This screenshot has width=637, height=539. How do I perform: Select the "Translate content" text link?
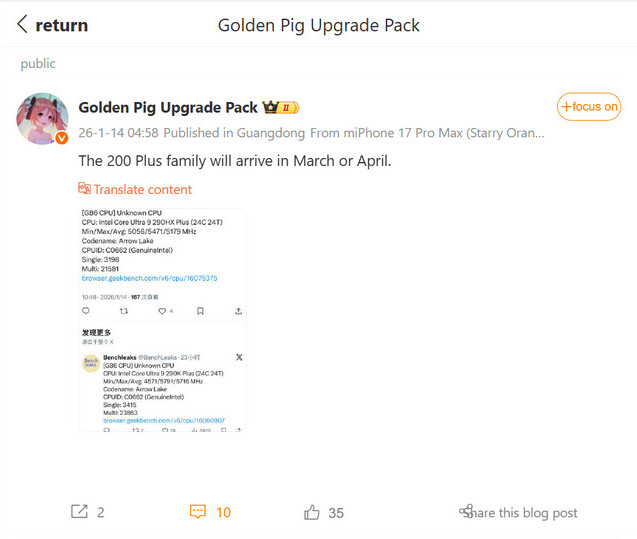point(143,189)
